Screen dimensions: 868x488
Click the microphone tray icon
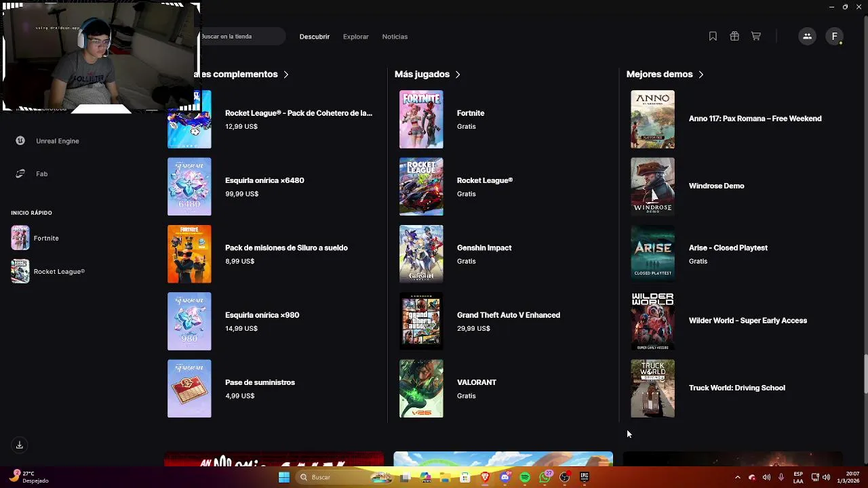click(781, 477)
